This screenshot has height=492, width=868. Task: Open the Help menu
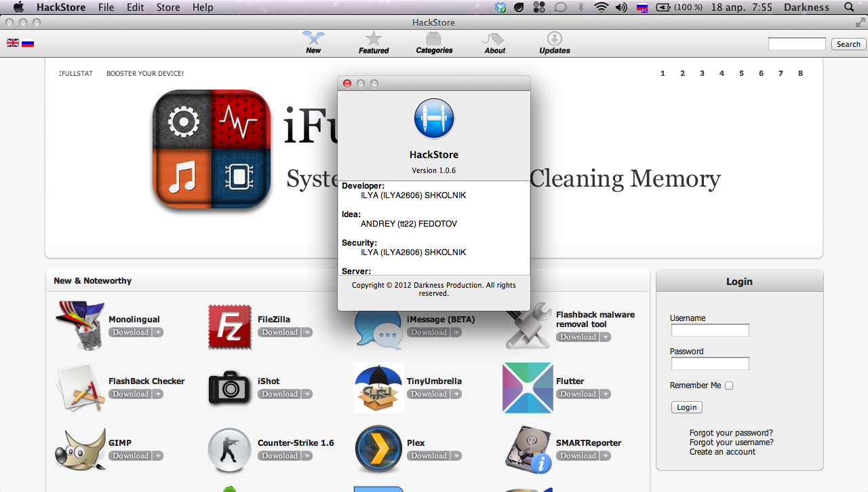(203, 7)
